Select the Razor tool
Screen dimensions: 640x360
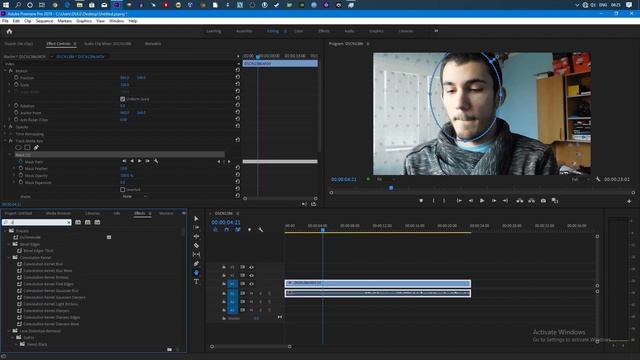[196, 245]
